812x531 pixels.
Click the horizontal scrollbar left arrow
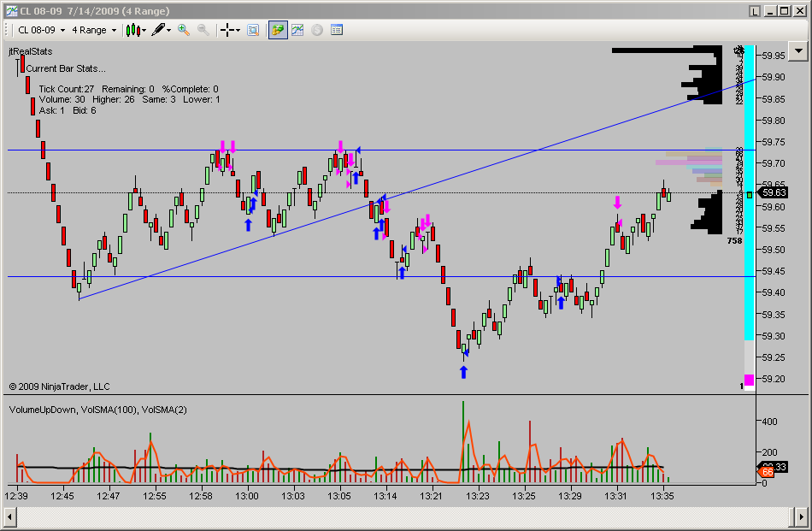[9, 516]
